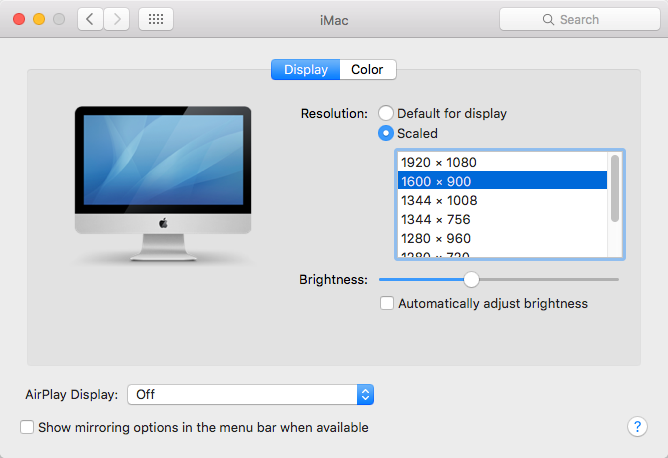Choose 1920 × 1080 resolution
668x458 pixels.
[x=502, y=162]
